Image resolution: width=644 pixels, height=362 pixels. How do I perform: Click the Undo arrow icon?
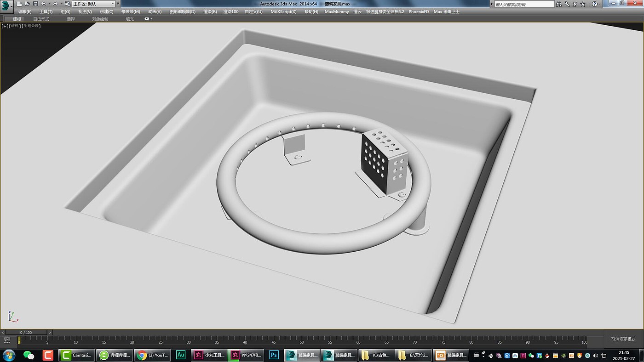(x=43, y=4)
